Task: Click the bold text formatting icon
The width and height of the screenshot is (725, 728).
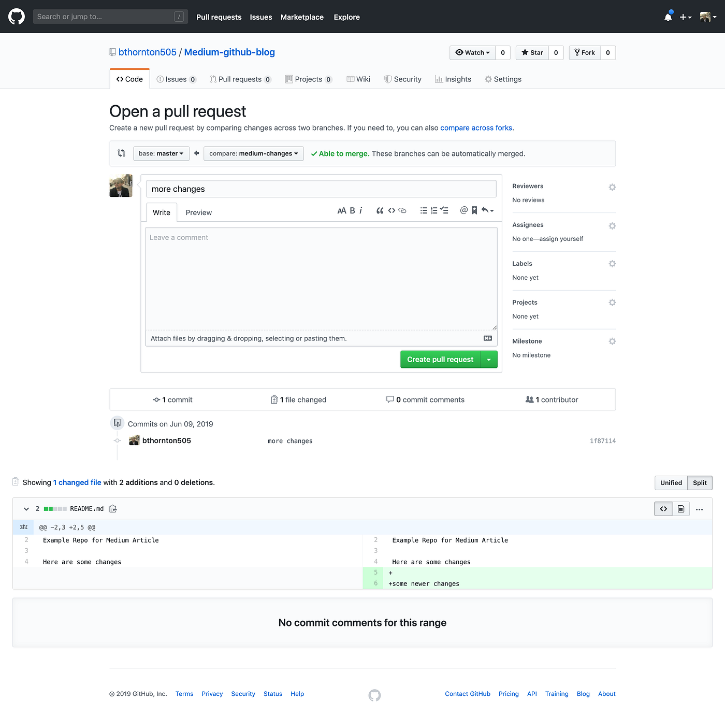Action: click(x=352, y=210)
